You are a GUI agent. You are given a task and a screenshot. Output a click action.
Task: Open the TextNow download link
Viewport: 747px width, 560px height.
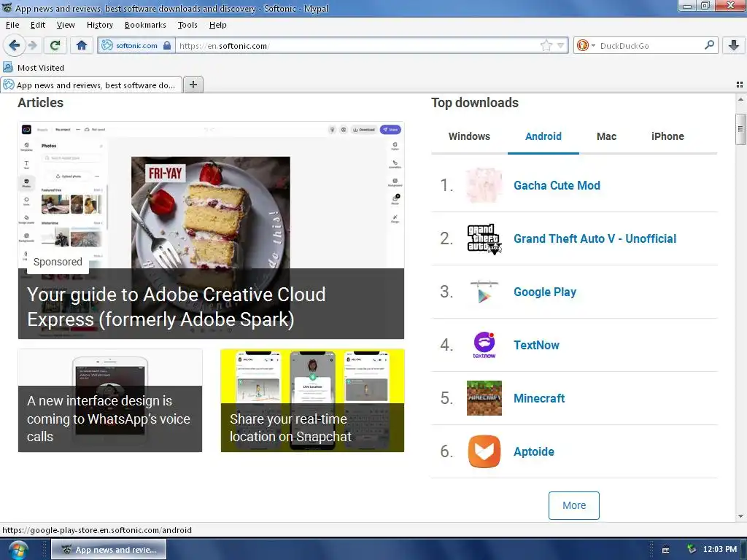pos(536,345)
